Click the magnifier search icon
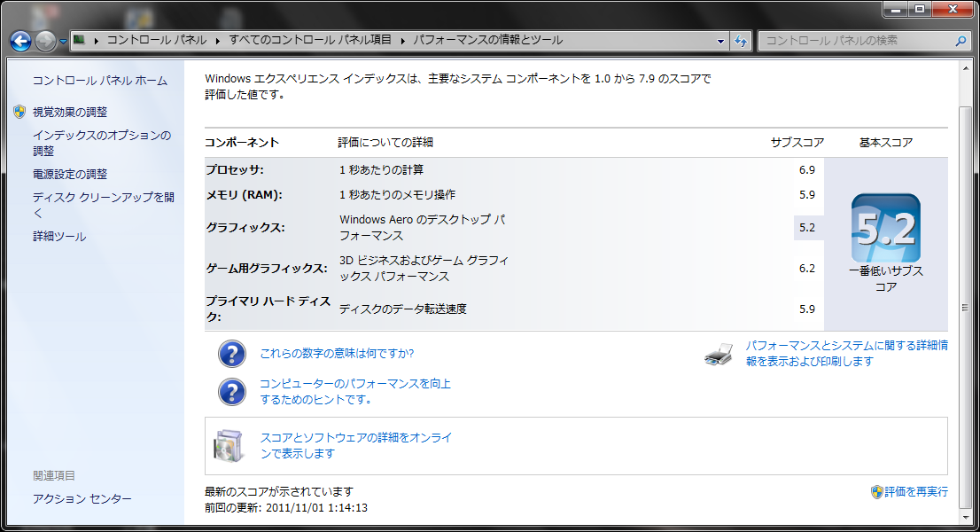The image size is (980, 532). [x=961, y=41]
